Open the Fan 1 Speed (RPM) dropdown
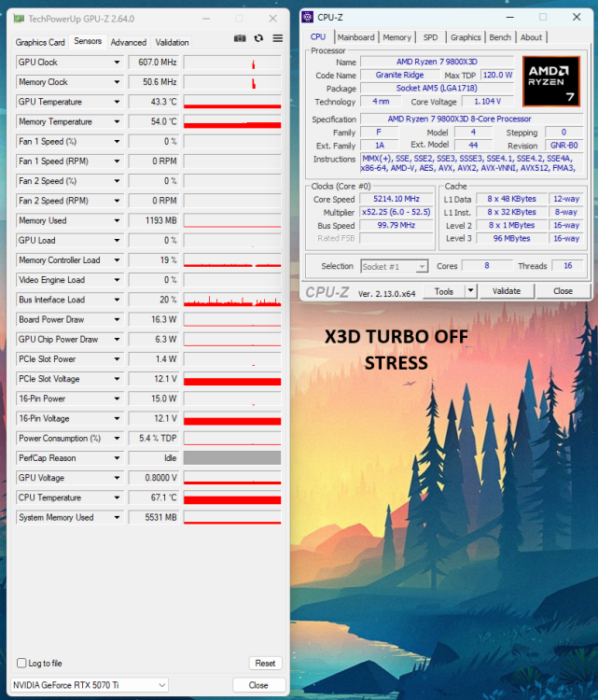Image resolution: width=598 pixels, height=700 pixels. click(x=117, y=161)
